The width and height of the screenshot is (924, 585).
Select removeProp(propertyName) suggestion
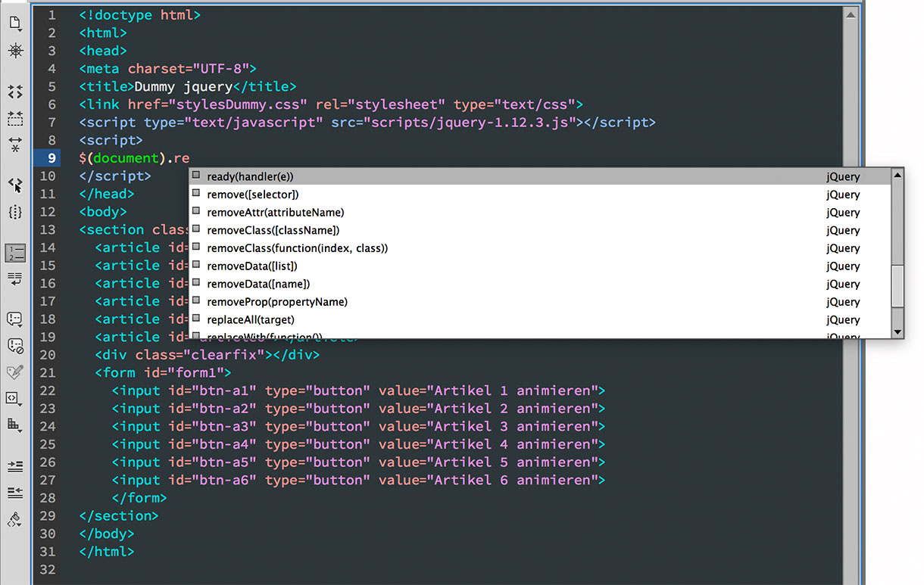click(539, 302)
